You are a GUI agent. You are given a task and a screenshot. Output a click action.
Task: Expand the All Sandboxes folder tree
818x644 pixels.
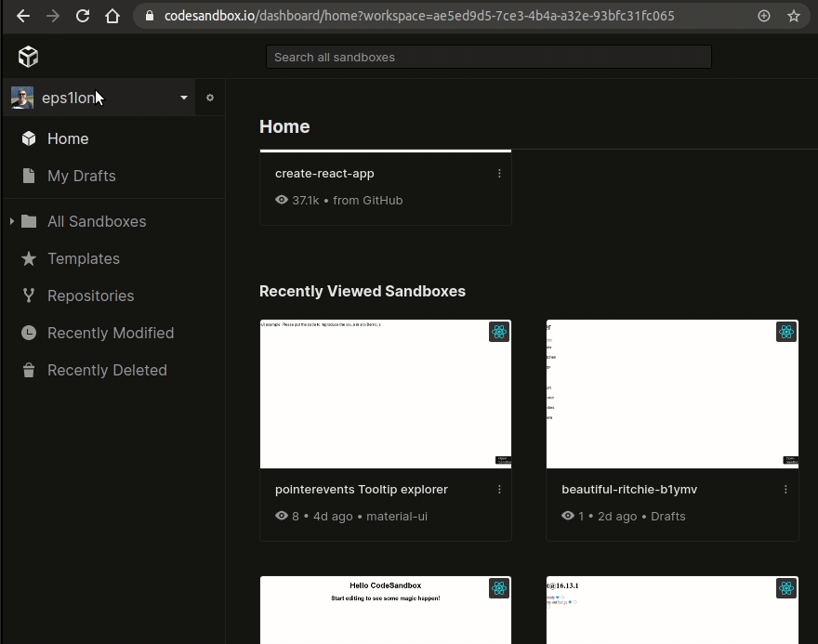point(11,221)
